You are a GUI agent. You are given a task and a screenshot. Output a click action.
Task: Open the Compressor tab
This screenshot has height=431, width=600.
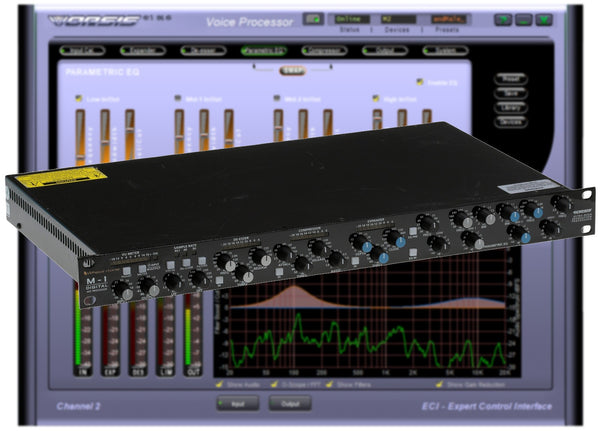tap(324, 51)
